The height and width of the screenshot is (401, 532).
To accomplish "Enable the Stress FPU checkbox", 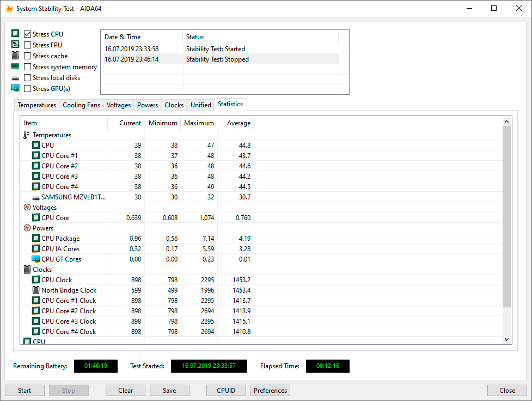I will point(27,45).
